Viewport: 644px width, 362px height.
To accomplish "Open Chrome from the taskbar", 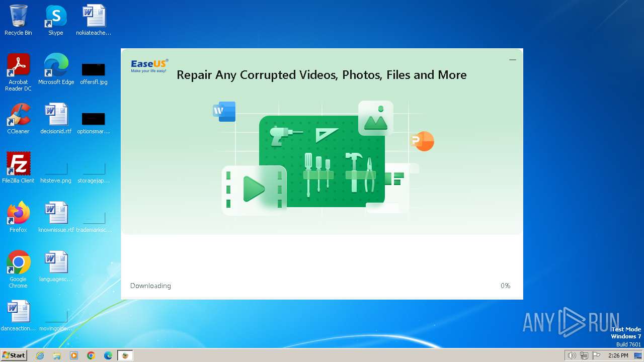I will coord(91,355).
